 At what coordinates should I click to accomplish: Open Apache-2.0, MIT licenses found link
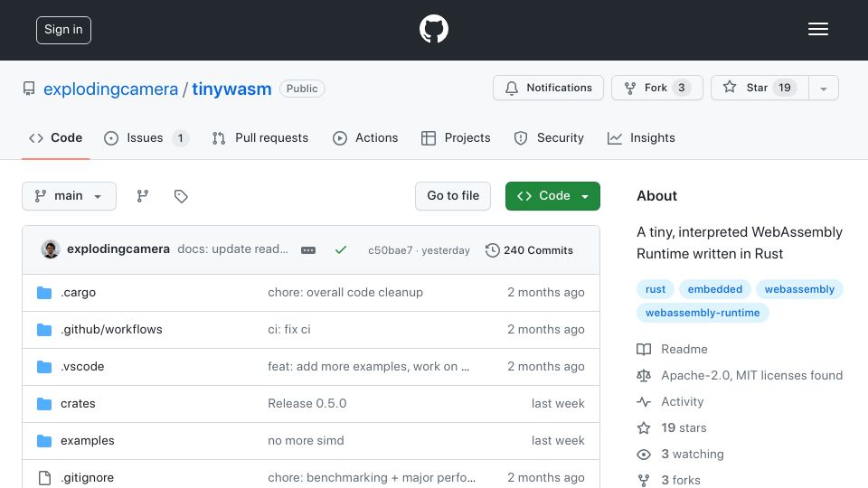point(751,375)
